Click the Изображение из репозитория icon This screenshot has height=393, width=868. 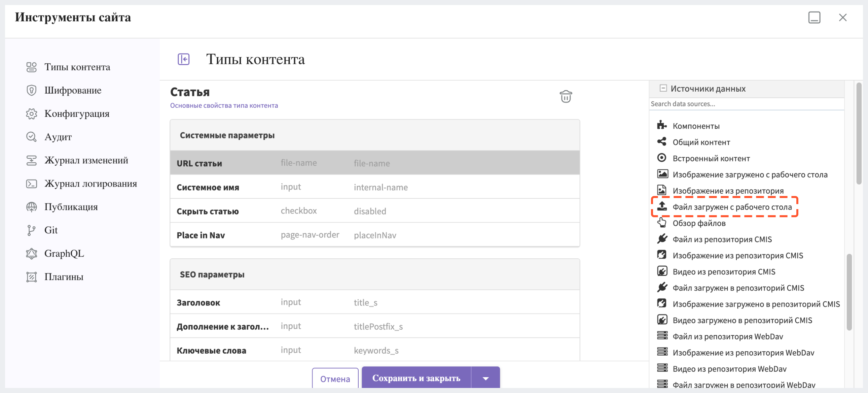[x=662, y=190]
